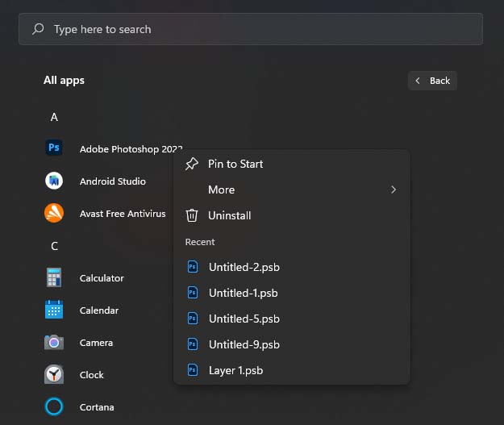Image resolution: width=504 pixels, height=425 pixels.
Task: Click the Adobe Photoshop app icon
Action: (x=54, y=148)
